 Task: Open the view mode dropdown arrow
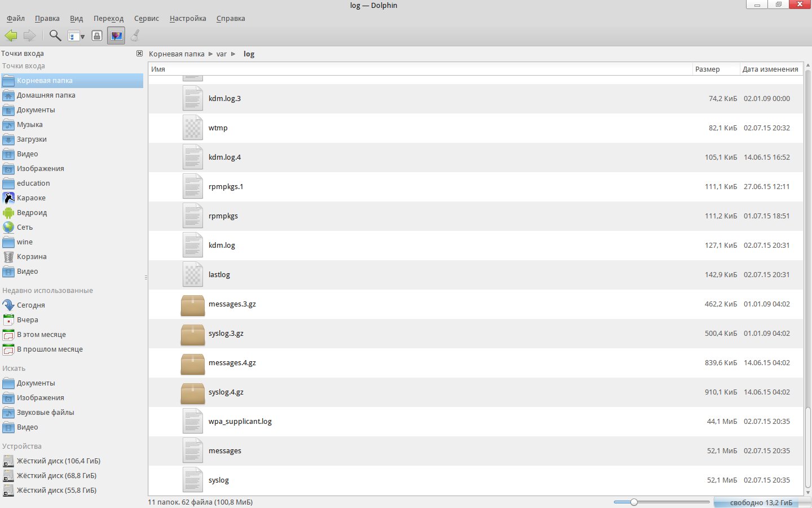[82, 36]
